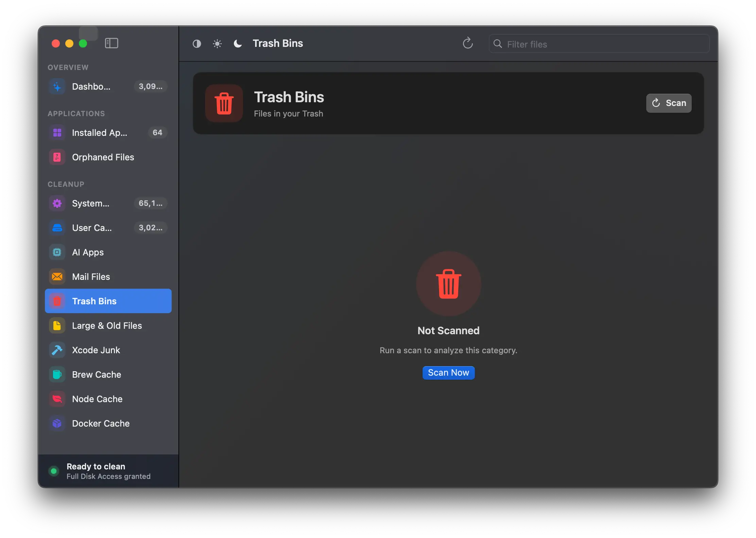
Task: Click the User Cache drive icon
Action: coord(57,228)
